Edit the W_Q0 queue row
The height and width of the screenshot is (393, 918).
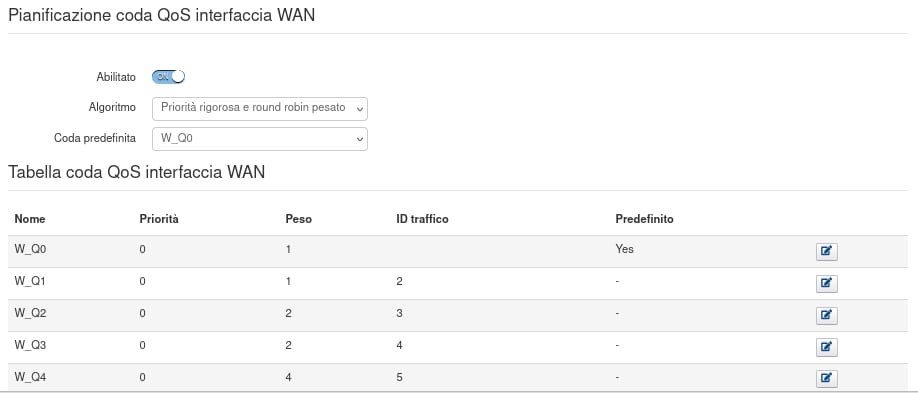[827, 252]
